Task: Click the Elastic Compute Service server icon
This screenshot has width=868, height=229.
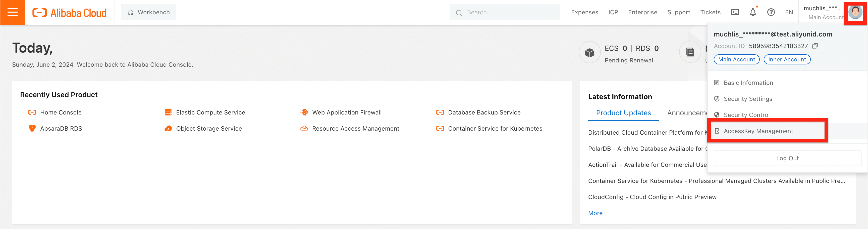Action: 168,112
